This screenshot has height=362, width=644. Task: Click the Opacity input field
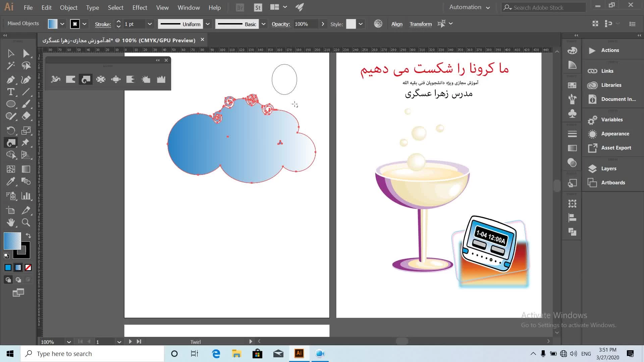tap(305, 24)
